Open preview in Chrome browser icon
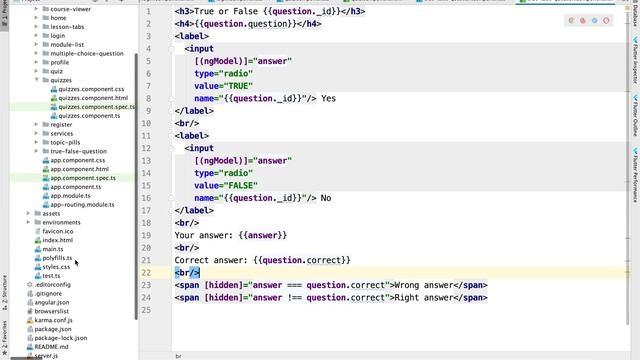Image resolution: width=640 pixels, height=360 pixels. [x=571, y=20]
